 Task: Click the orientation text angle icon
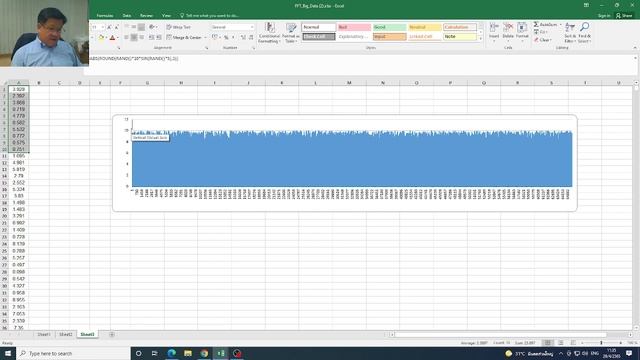pyautogui.click(x=152, y=27)
